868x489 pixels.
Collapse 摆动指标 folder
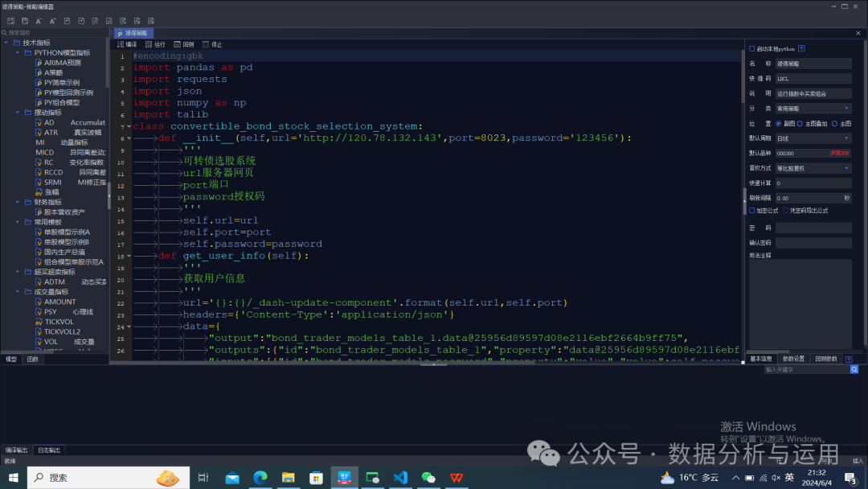(x=17, y=113)
